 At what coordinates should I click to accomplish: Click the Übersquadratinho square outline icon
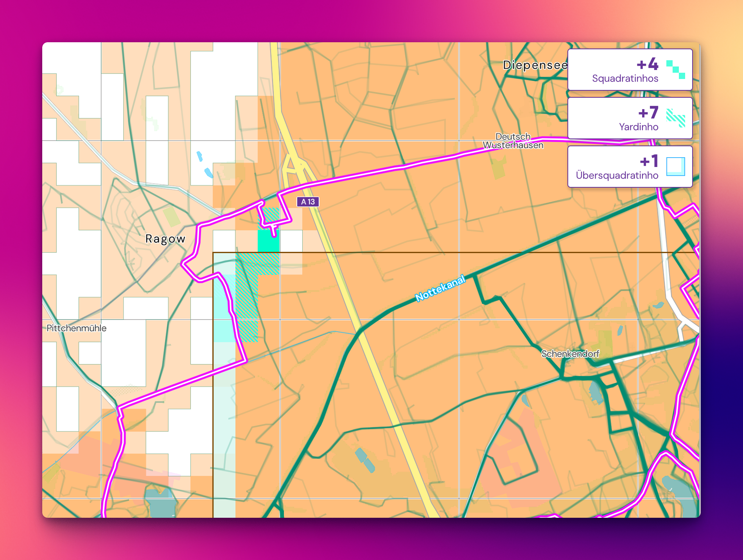[x=675, y=166]
